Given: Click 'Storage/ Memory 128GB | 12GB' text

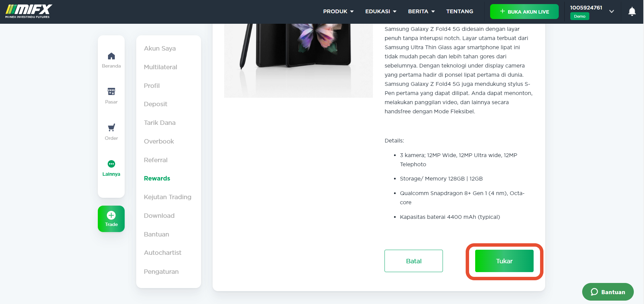Looking at the screenshot, I should pyautogui.click(x=441, y=179).
